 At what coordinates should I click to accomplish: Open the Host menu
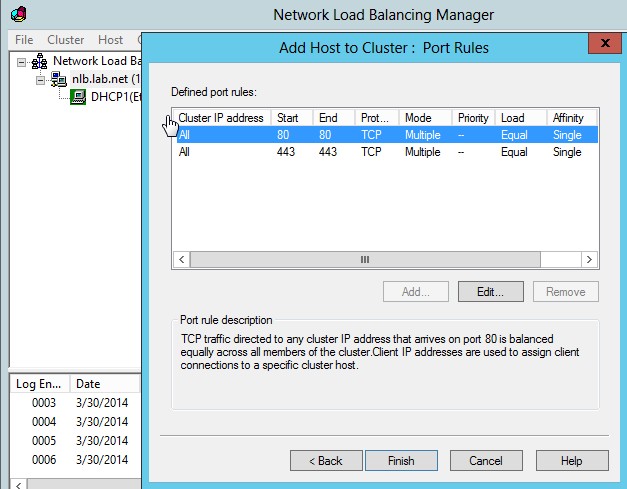[110, 40]
